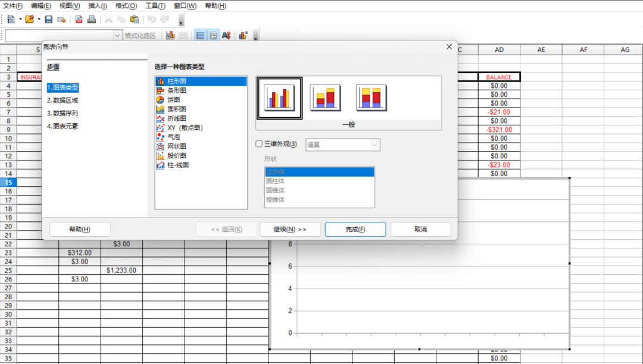Click the Paste clipboard icon

click(134, 19)
